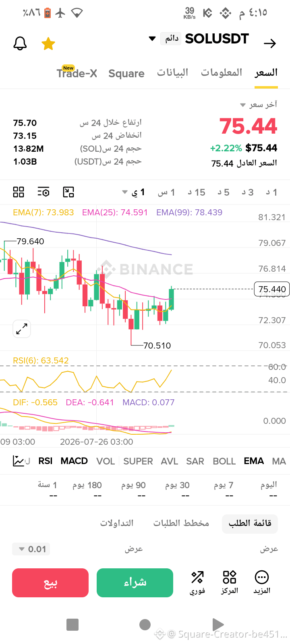
Task: Select the 1 س hourly interval
Action: [166, 192]
